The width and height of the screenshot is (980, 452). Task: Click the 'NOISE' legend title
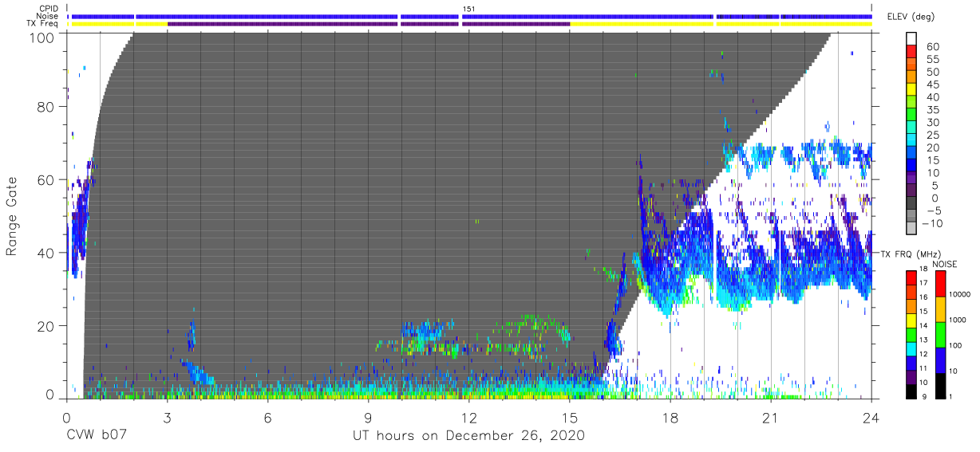[x=946, y=264]
